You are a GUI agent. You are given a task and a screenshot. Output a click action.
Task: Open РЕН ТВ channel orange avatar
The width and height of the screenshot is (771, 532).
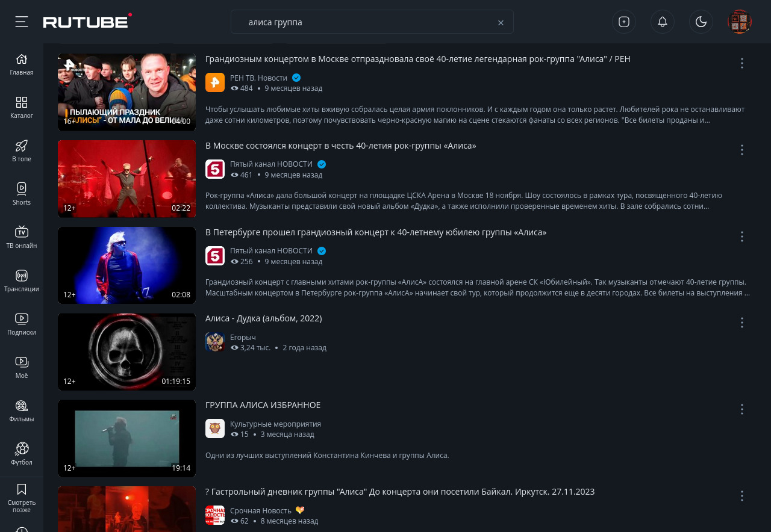[x=215, y=82]
